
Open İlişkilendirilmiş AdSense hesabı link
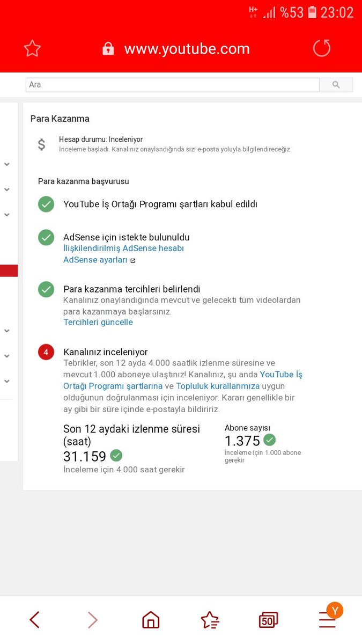tap(124, 248)
